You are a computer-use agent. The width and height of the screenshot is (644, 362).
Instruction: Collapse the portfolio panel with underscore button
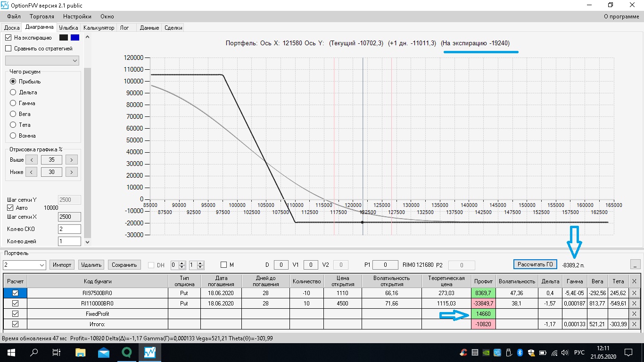tap(636, 264)
